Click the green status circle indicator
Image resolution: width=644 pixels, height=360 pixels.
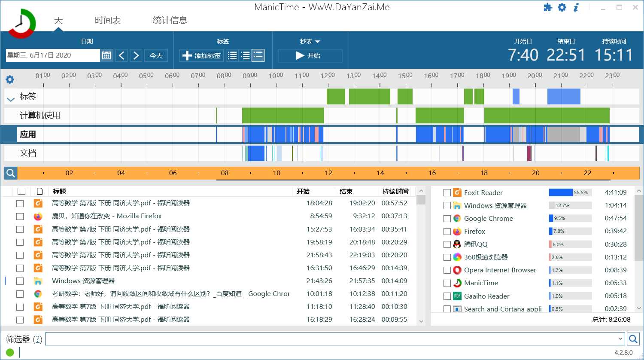coord(10,353)
